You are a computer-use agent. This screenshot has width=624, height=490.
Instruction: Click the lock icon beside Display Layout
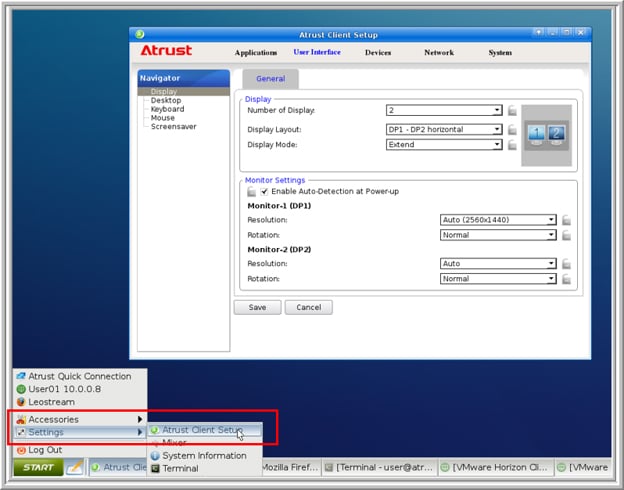click(512, 129)
